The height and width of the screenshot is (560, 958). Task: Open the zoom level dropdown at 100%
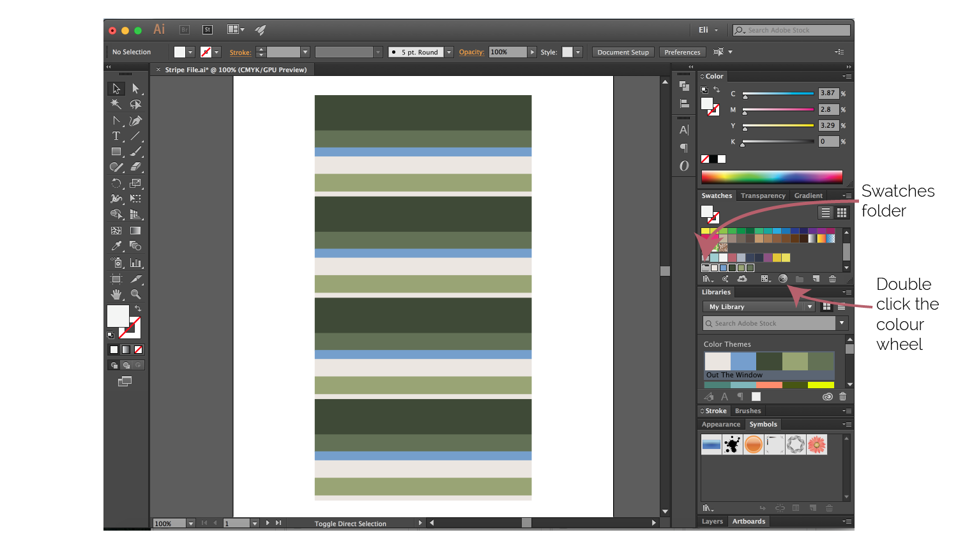pyautogui.click(x=190, y=523)
